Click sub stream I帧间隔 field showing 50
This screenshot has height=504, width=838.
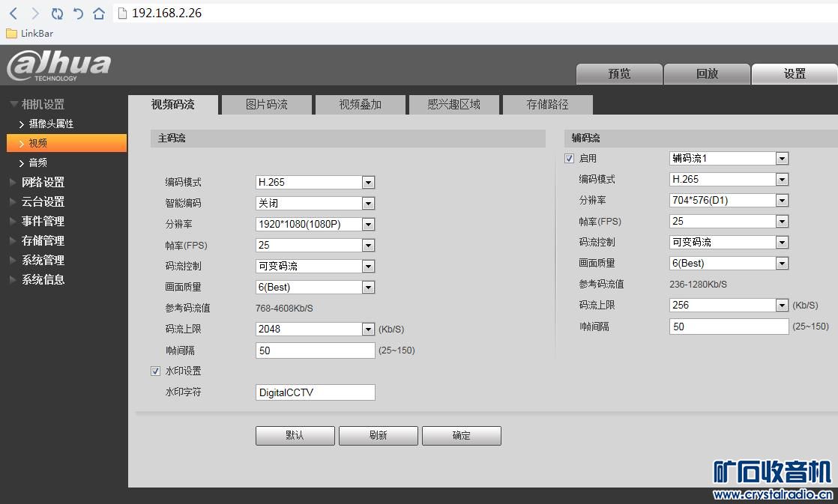729,327
